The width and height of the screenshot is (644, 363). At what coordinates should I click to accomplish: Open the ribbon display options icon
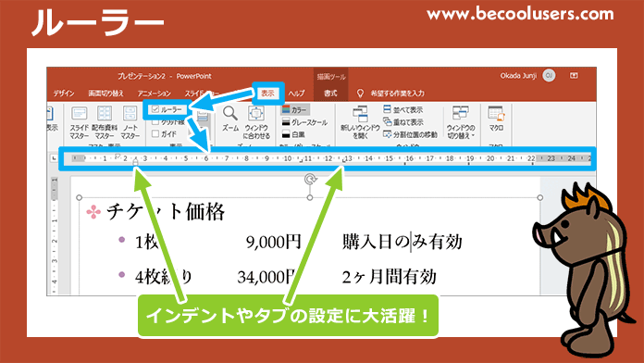574,75
